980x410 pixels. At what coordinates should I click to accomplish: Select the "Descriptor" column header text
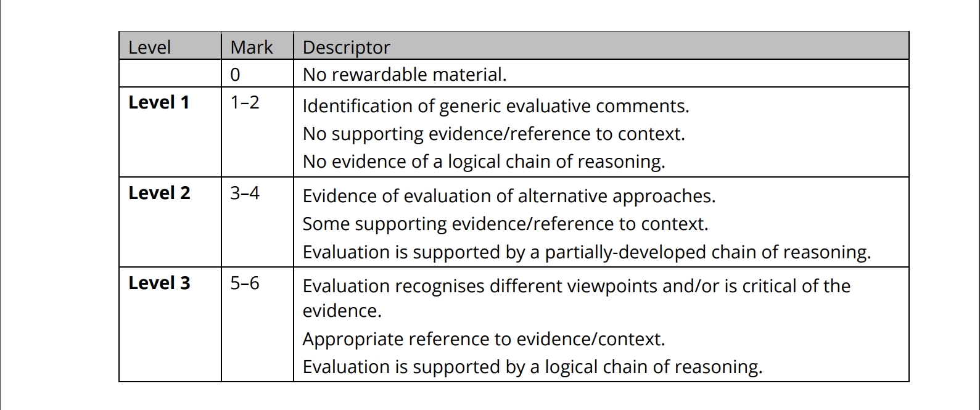point(347,47)
